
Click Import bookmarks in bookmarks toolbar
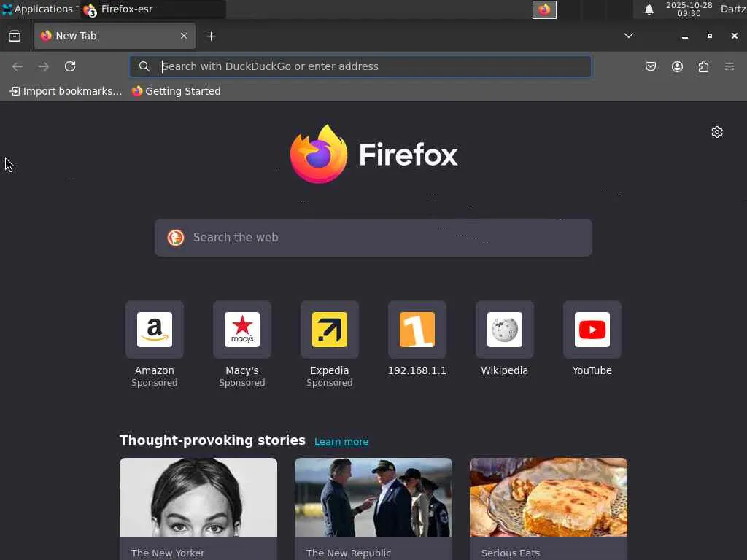[x=66, y=91]
